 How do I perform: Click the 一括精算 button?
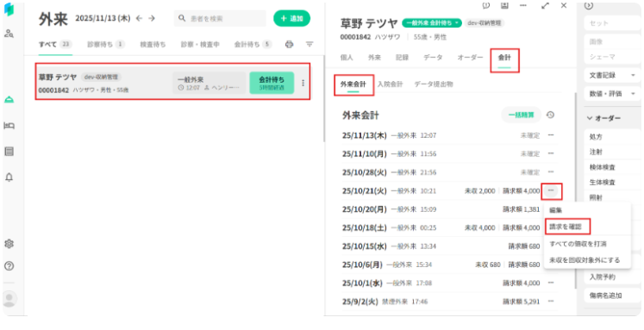pyautogui.click(x=522, y=115)
